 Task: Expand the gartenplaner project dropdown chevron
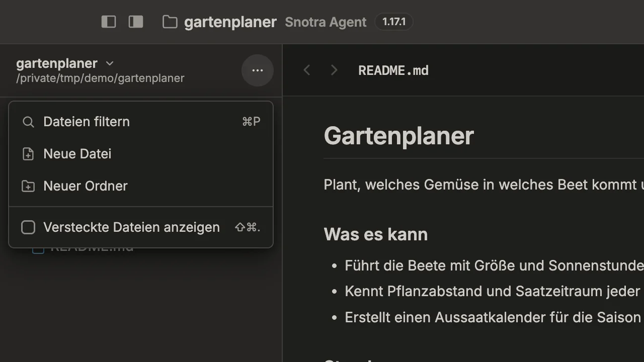110,63
